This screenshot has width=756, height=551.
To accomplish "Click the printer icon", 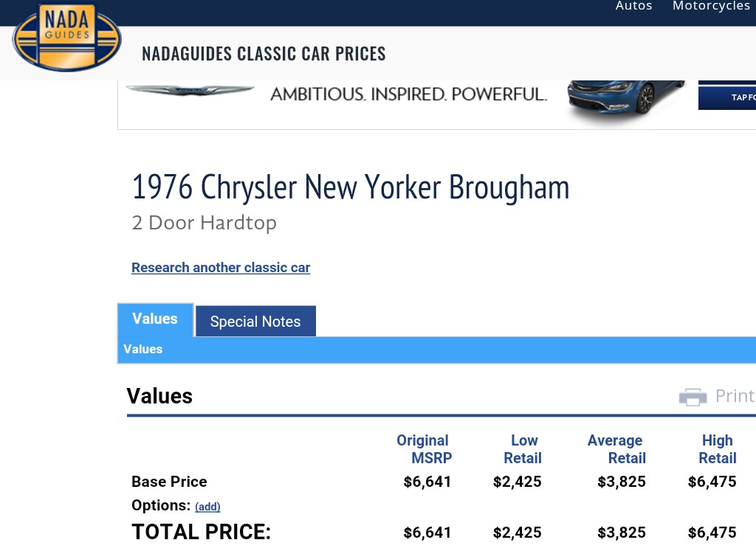I will tap(693, 397).
